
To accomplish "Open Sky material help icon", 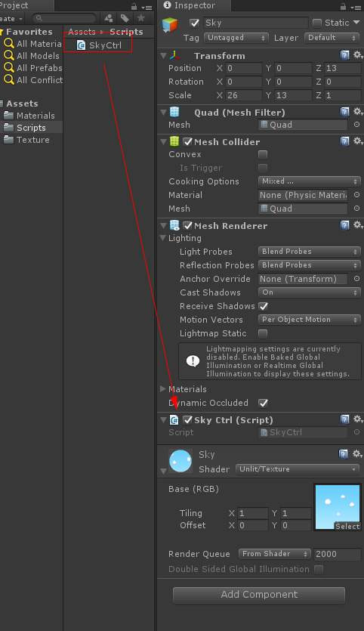I will pos(343,454).
